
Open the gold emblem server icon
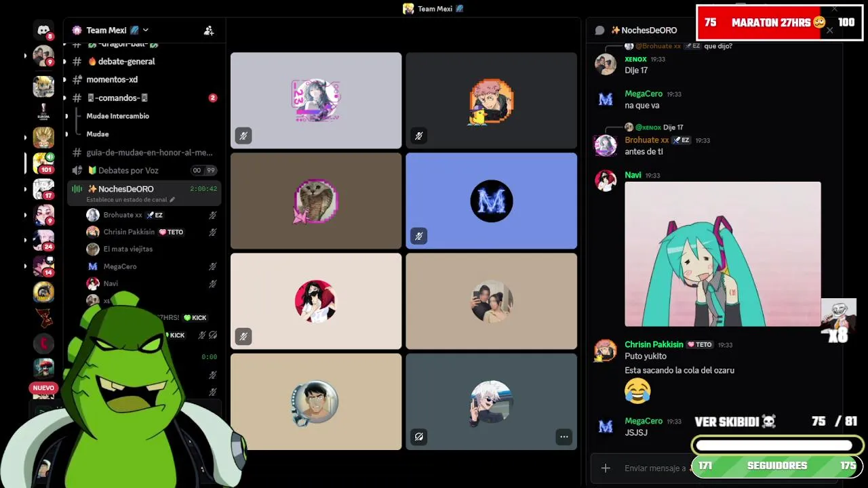pos(43,291)
